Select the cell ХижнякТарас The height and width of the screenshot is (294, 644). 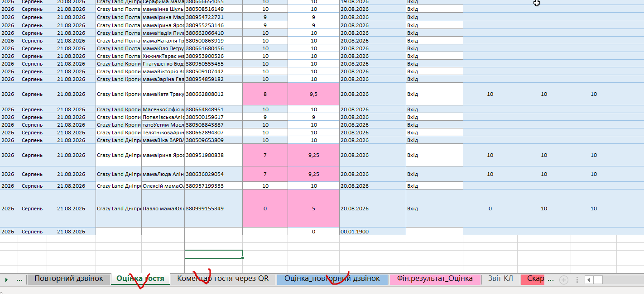pos(163,56)
